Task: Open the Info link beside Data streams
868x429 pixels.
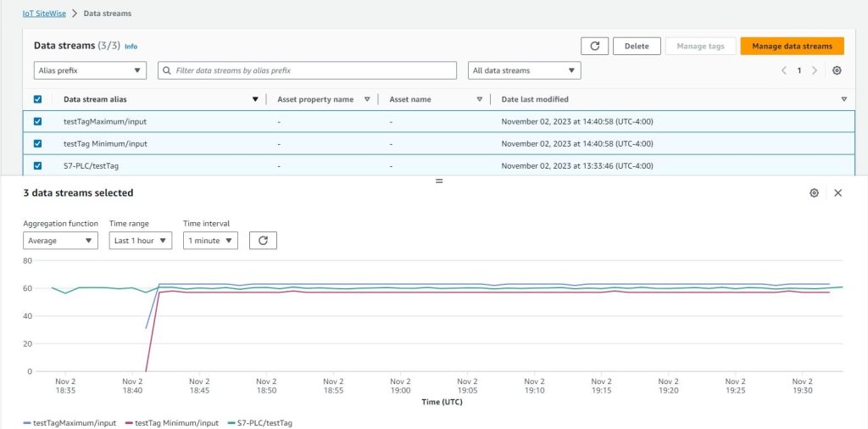Action: 131,47
